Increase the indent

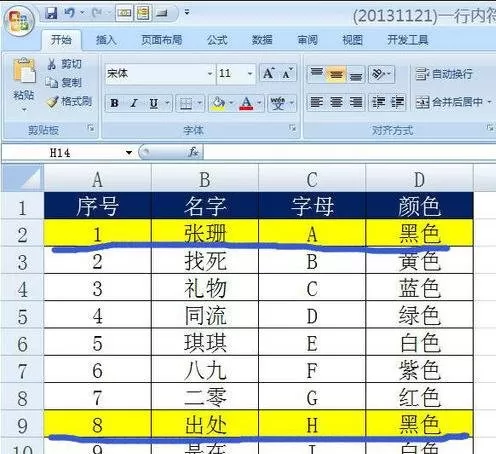(397, 102)
